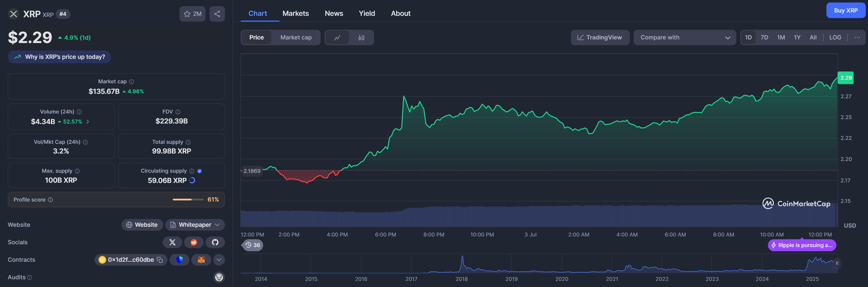Screen dimensions: 868x287
Task: Open the News tab
Action: (334, 14)
